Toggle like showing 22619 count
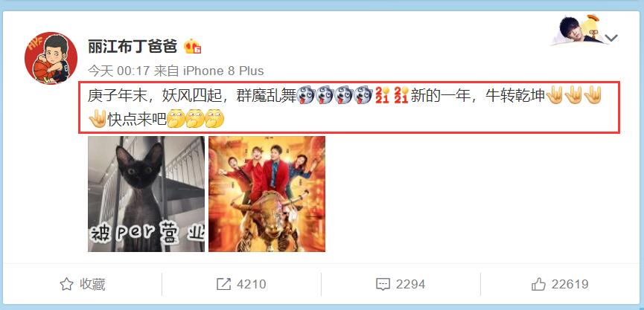The image size is (644, 310). point(560,284)
